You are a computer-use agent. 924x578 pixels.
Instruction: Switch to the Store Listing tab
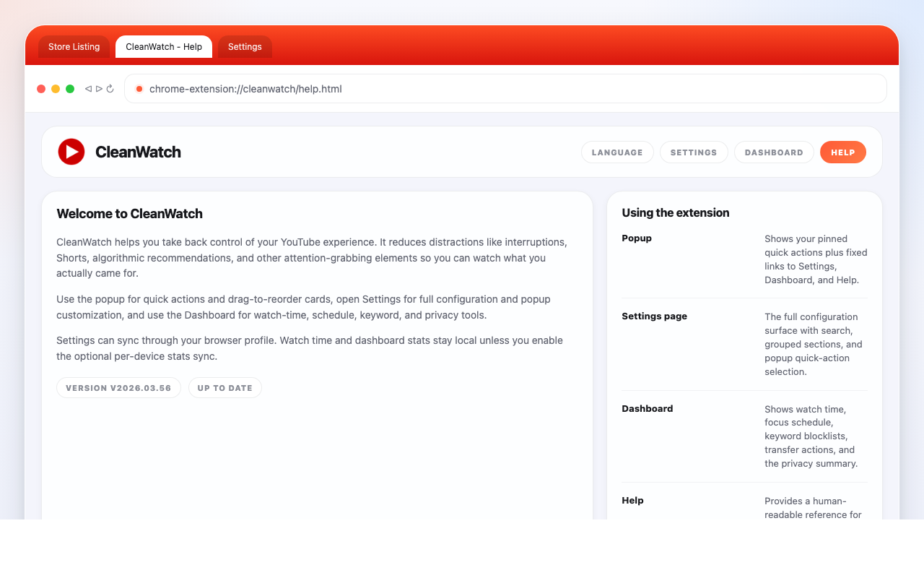point(74,47)
